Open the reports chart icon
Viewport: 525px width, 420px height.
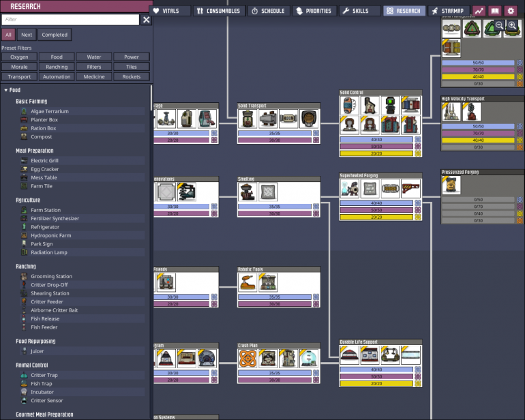479,11
